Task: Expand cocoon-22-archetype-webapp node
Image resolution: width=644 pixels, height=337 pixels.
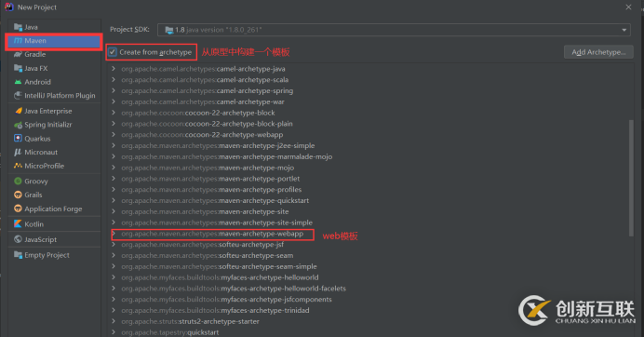Action: click(114, 134)
